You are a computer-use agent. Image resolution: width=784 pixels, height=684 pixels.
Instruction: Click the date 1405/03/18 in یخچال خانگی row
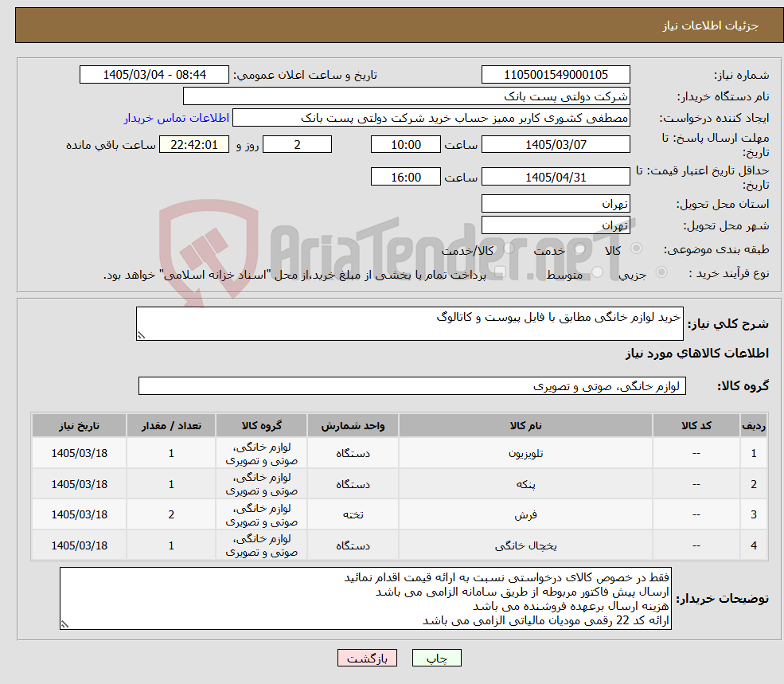coord(79,545)
